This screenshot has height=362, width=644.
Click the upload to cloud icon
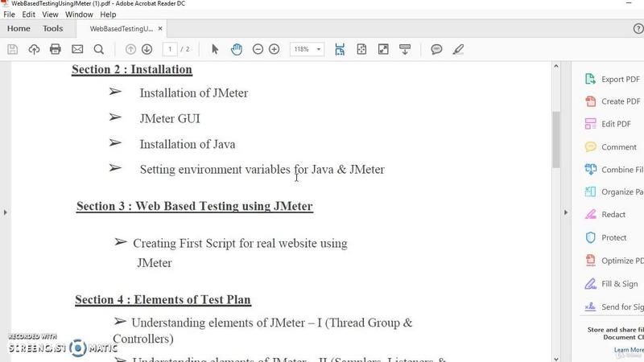(x=34, y=50)
